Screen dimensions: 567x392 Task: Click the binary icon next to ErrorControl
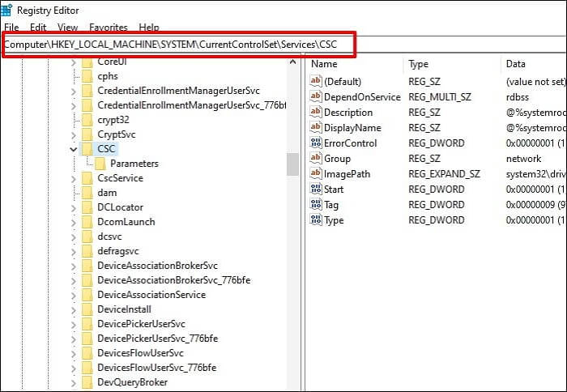[x=316, y=143]
